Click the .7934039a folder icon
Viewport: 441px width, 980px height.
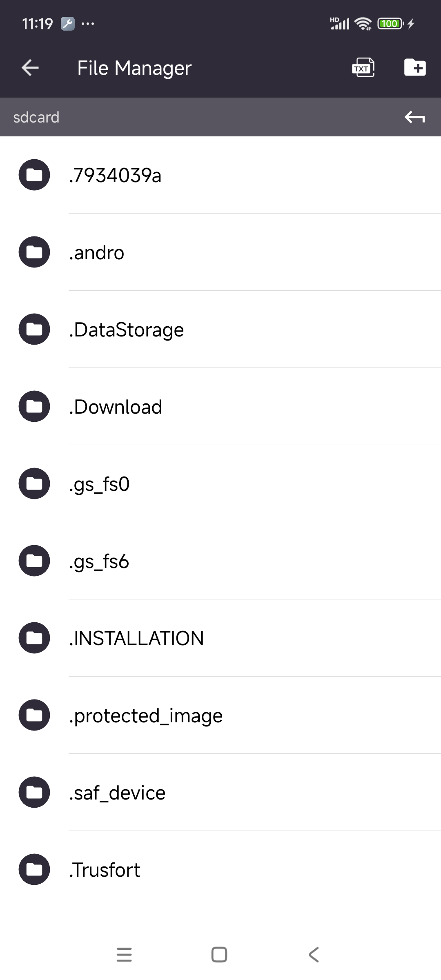(34, 175)
